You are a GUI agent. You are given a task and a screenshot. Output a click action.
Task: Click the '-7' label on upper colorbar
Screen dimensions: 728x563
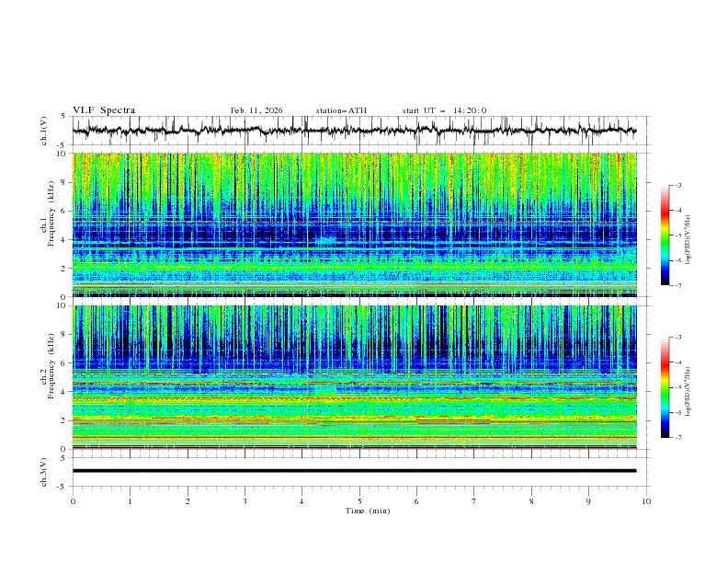point(677,285)
